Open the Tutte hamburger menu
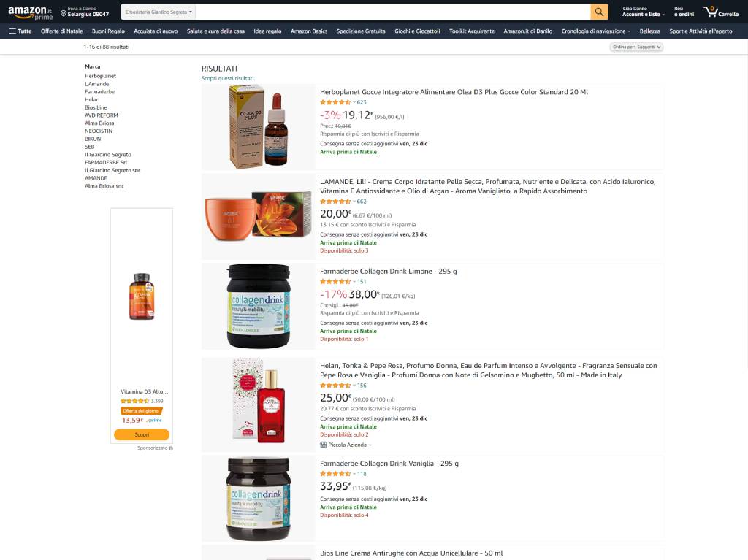Viewport: 748px width, 560px height. pyautogui.click(x=20, y=31)
